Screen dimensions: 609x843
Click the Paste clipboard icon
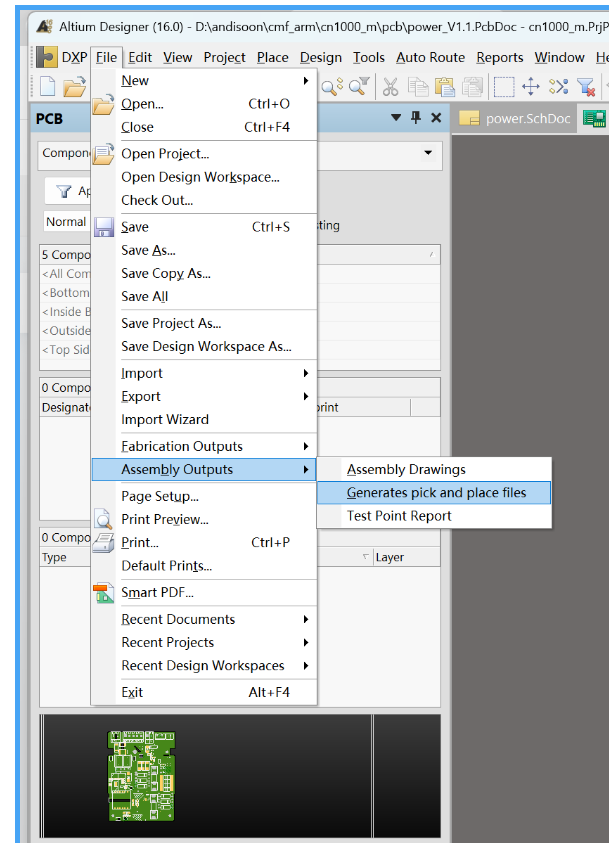point(445,87)
